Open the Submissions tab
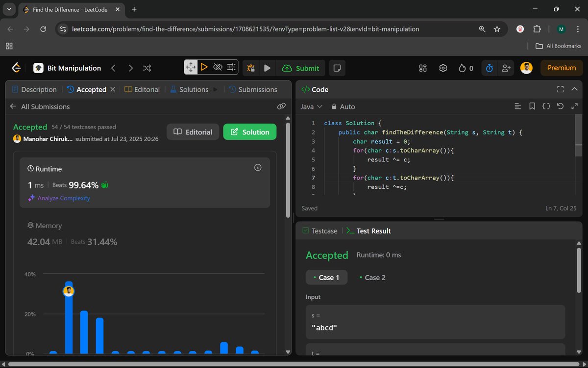The image size is (588, 368). 253,89
